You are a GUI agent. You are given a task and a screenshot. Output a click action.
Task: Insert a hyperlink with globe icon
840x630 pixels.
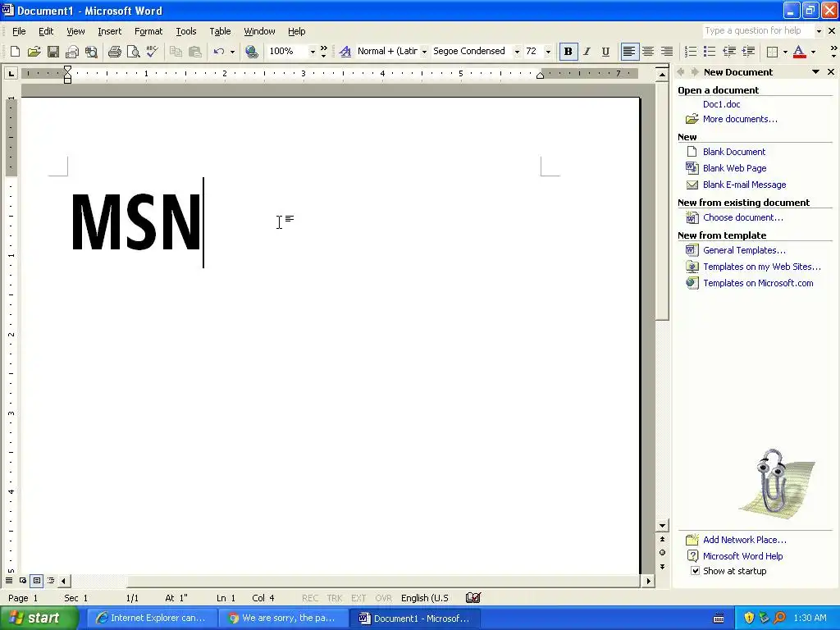(251, 52)
